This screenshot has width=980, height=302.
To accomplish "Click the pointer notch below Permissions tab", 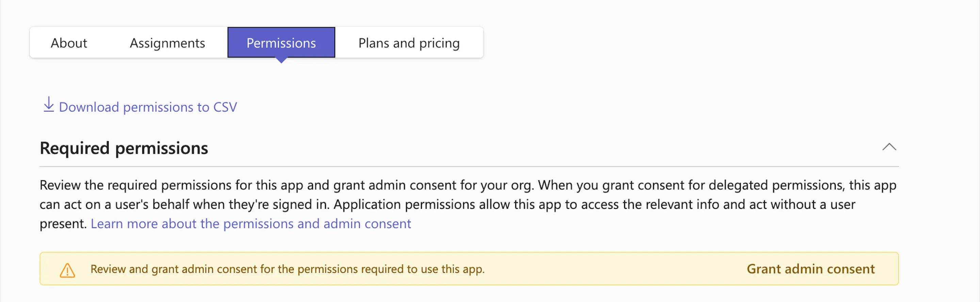I will [x=281, y=60].
